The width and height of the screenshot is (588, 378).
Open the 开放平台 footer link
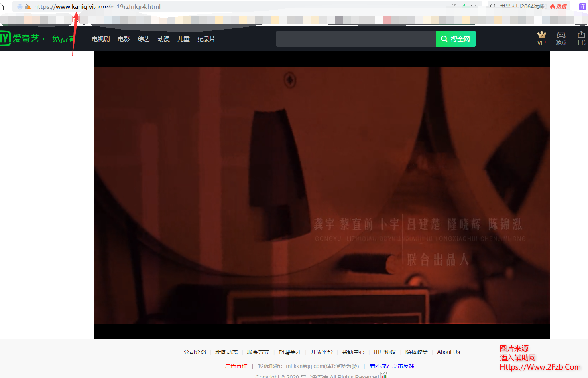[321, 352]
